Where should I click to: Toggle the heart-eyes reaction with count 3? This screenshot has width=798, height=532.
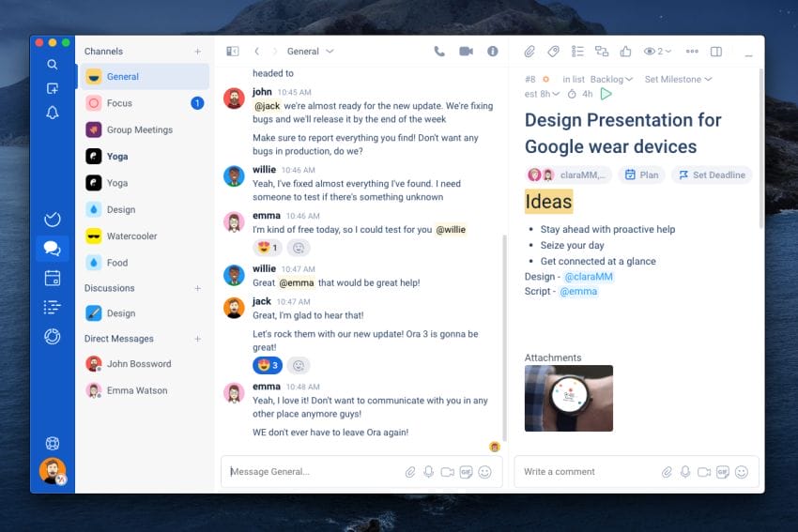pos(267,365)
